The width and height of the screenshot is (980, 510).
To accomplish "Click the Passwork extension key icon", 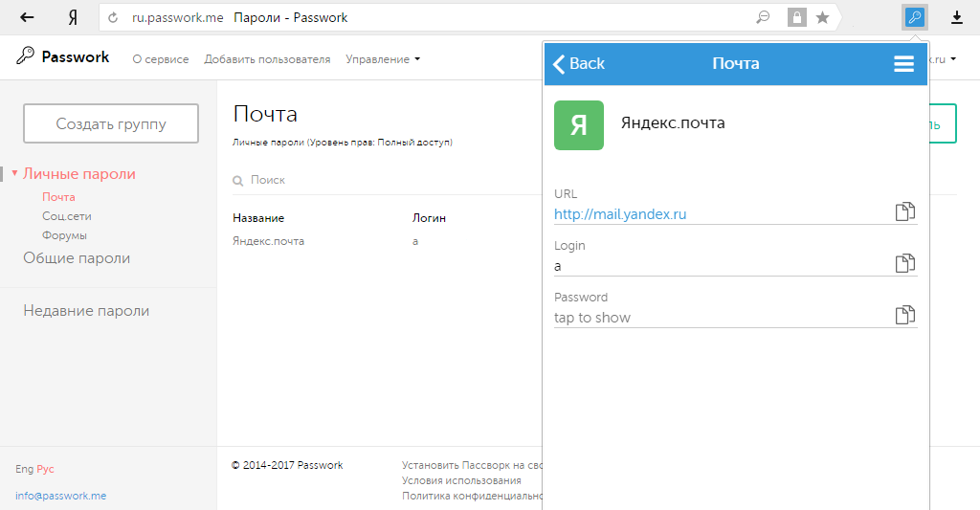I will click(915, 17).
